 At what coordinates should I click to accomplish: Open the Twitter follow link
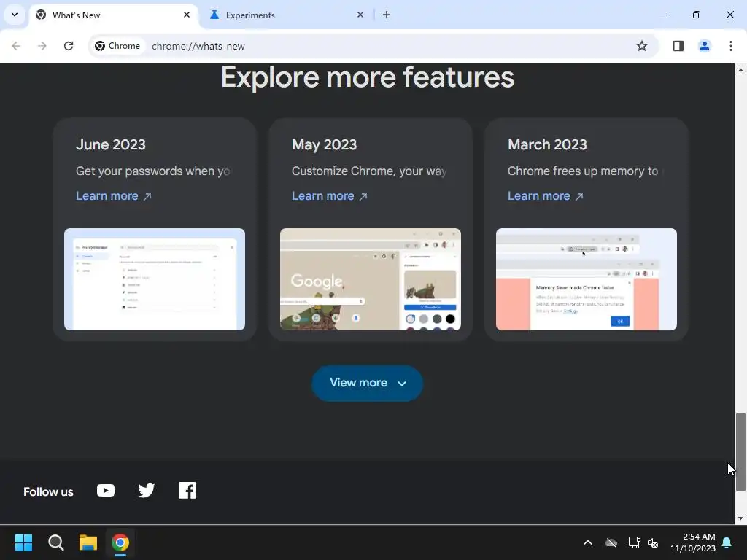146,491
